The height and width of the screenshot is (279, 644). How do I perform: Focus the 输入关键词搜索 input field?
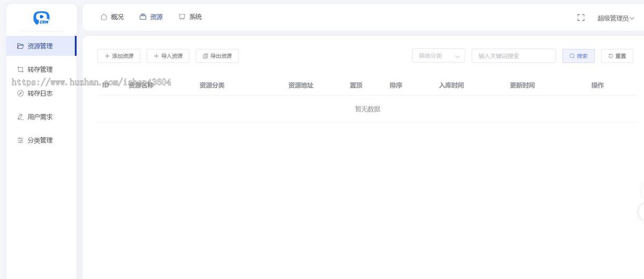[514, 56]
